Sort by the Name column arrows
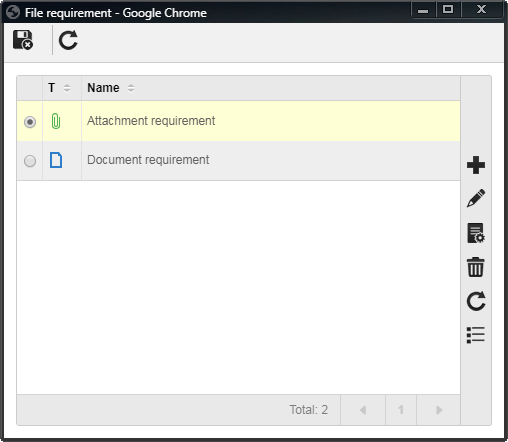Image resolution: width=508 pixels, height=442 pixels. coord(131,88)
